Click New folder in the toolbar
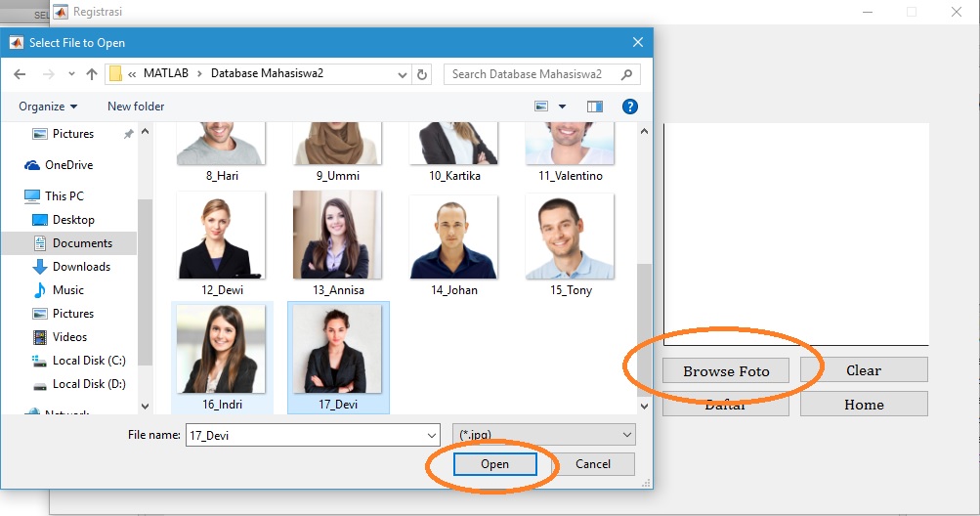Viewport: 980px width, 516px height. (136, 107)
